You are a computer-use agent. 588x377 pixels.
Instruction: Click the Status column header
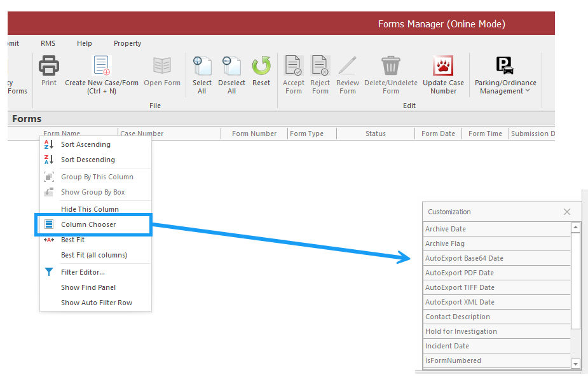[x=375, y=134]
